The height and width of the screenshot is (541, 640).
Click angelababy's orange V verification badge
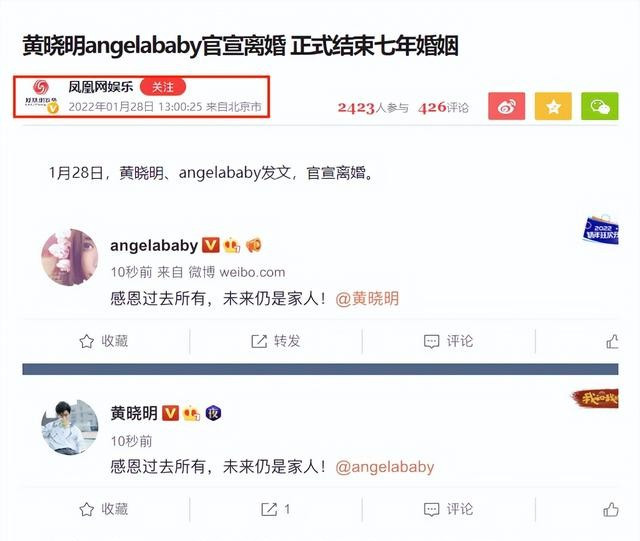(211, 245)
